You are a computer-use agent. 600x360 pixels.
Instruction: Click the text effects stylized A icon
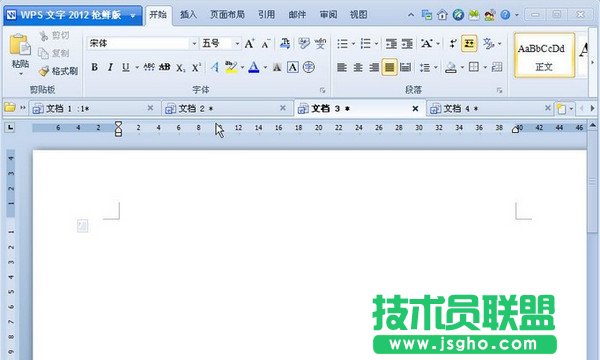click(x=215, y=67)
